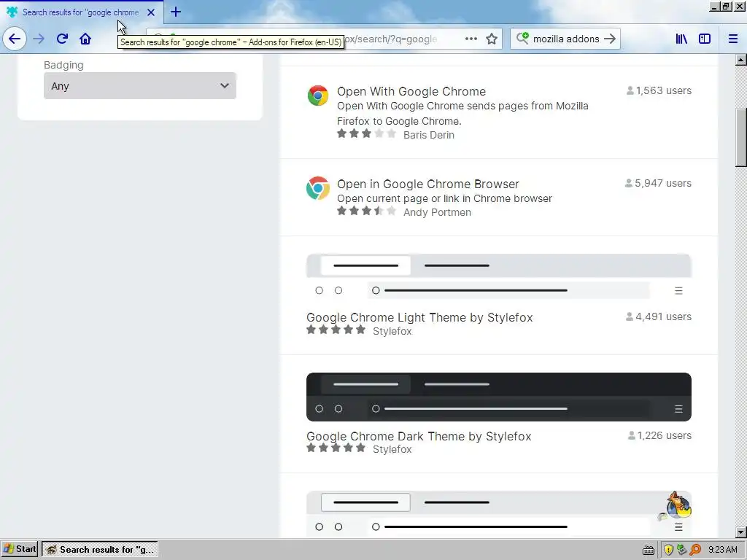View author Baris Derin
This screenshot has width=747, height=560.
click(428, 135)
